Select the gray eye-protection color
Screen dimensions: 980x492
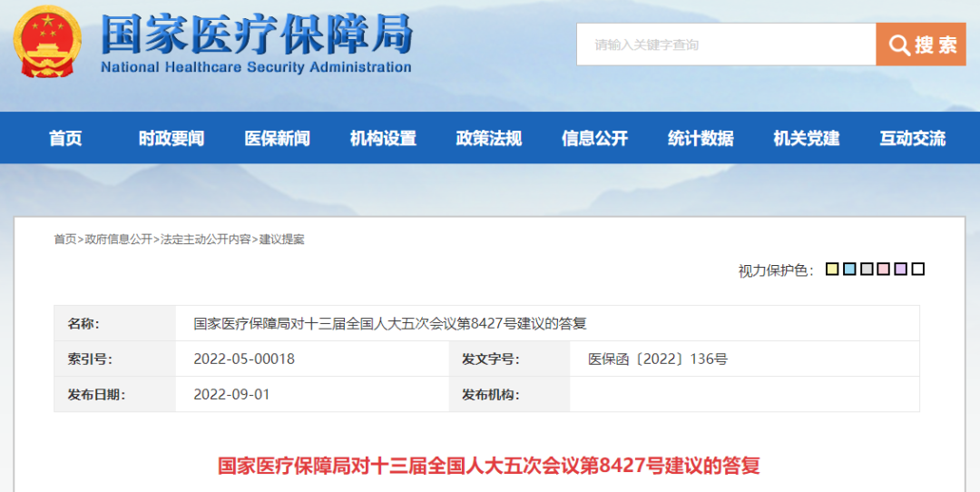867,270
